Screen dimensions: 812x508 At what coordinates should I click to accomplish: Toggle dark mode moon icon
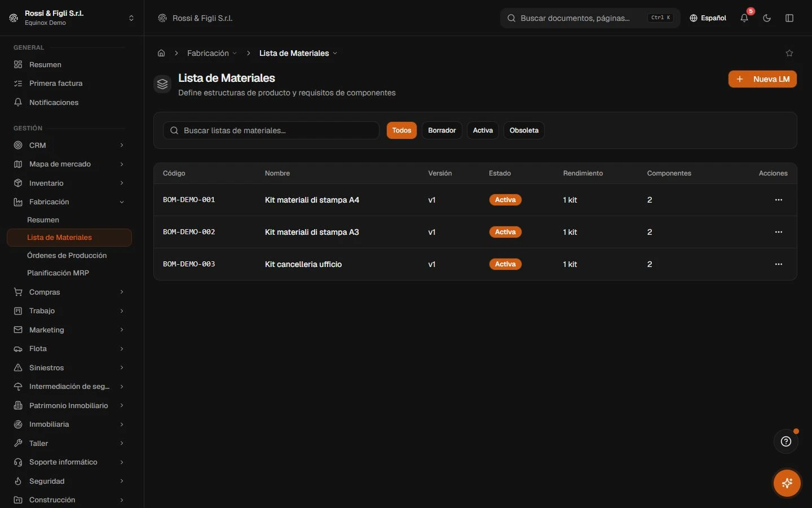(x=767, y=18)
